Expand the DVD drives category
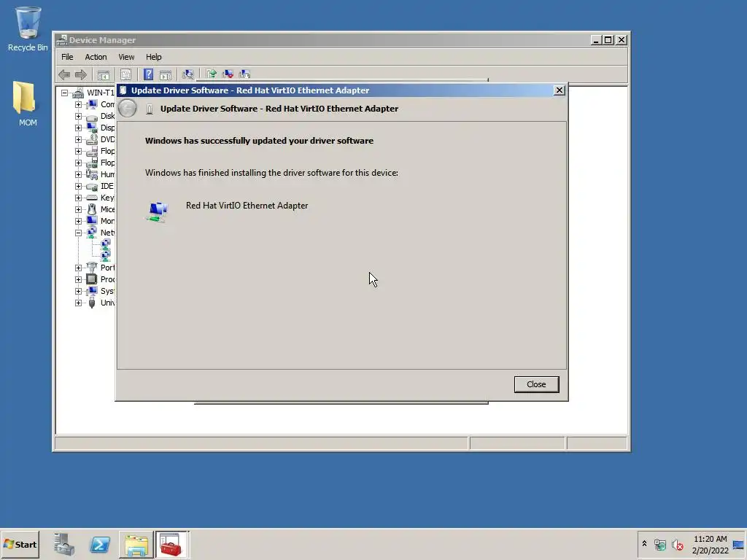This screenshot has width=747, height=560. pos(78,139)
